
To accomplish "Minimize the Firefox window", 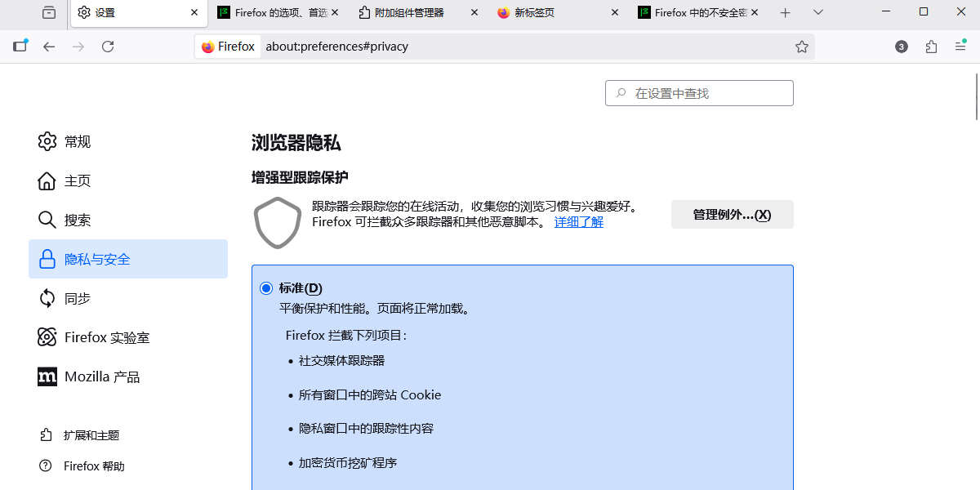I will click(887, 11).
